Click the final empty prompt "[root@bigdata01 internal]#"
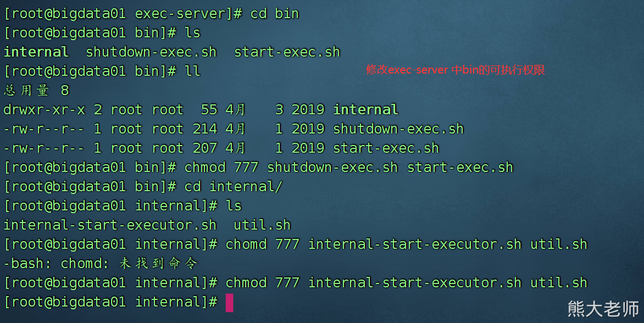 [110, 302]
